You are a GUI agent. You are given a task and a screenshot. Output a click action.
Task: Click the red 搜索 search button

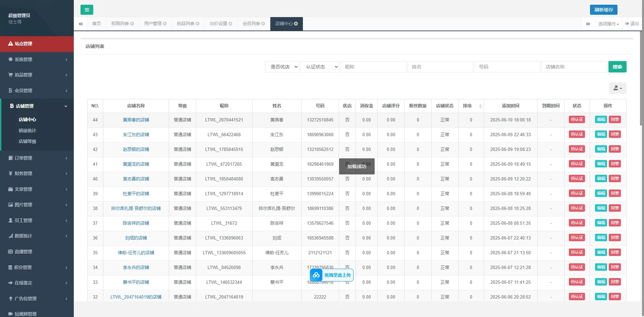(x=617, y=67)
